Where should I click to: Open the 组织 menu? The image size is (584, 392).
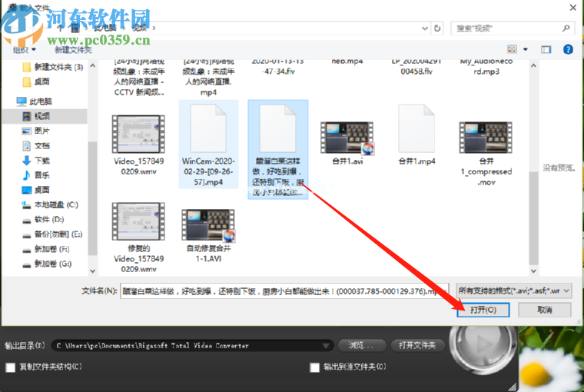25,50
